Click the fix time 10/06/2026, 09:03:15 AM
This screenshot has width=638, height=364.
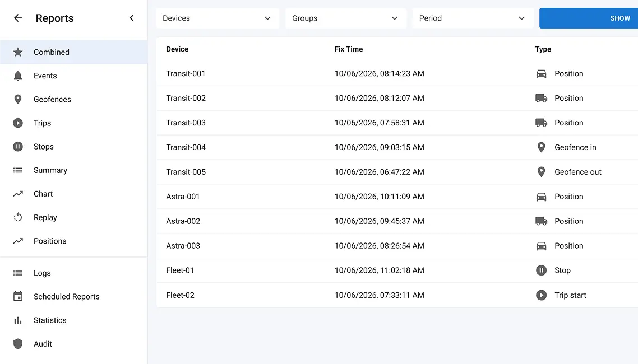pos(379,147)
